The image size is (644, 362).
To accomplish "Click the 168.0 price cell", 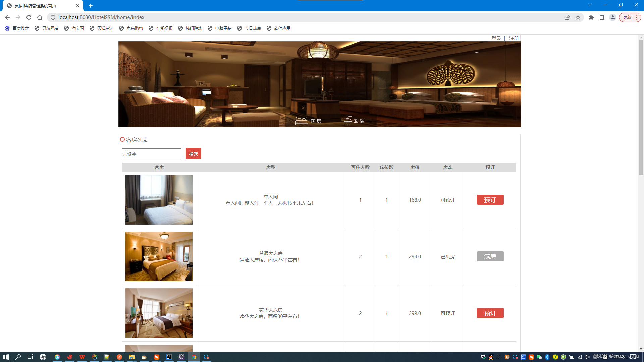I will (415, 200).
